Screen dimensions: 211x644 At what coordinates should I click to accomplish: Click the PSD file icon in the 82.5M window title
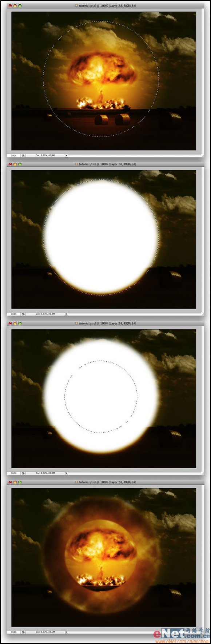point(76,482)
